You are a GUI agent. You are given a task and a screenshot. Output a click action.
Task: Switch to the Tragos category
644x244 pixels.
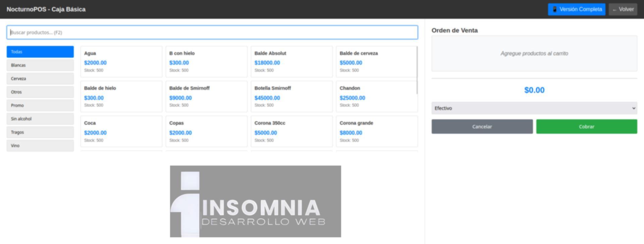(x=40, y=132)
